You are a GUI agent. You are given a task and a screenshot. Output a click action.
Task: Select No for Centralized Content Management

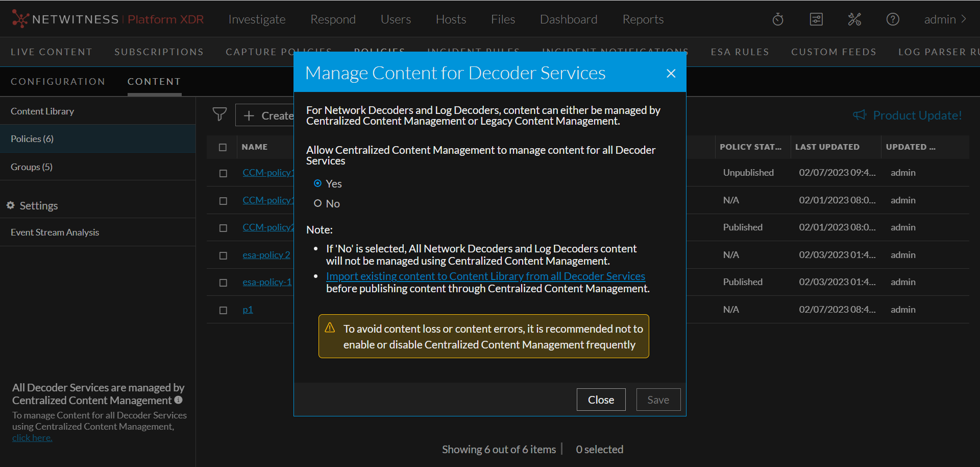point(317,203)
